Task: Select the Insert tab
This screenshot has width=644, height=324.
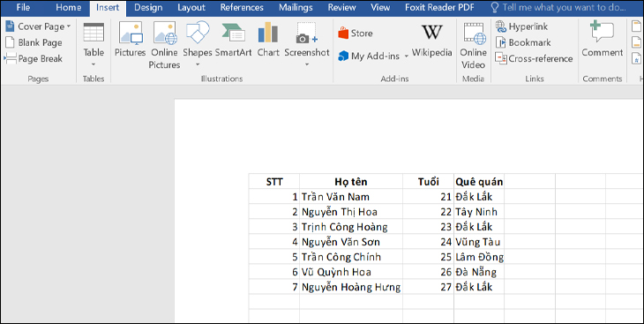Action: [108, 7]
